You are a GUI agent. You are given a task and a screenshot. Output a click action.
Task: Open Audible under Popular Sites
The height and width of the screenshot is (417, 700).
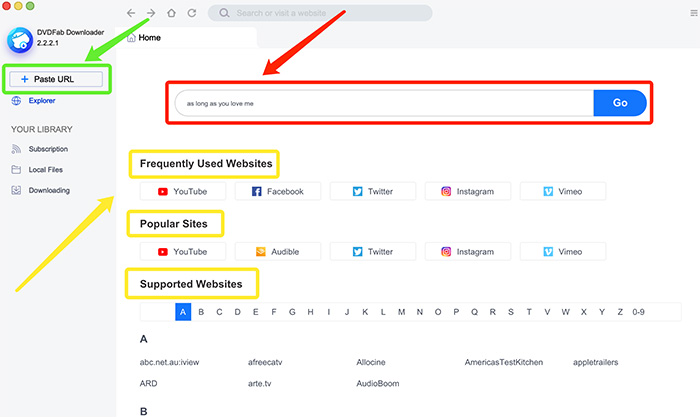(x=277, y=252)
